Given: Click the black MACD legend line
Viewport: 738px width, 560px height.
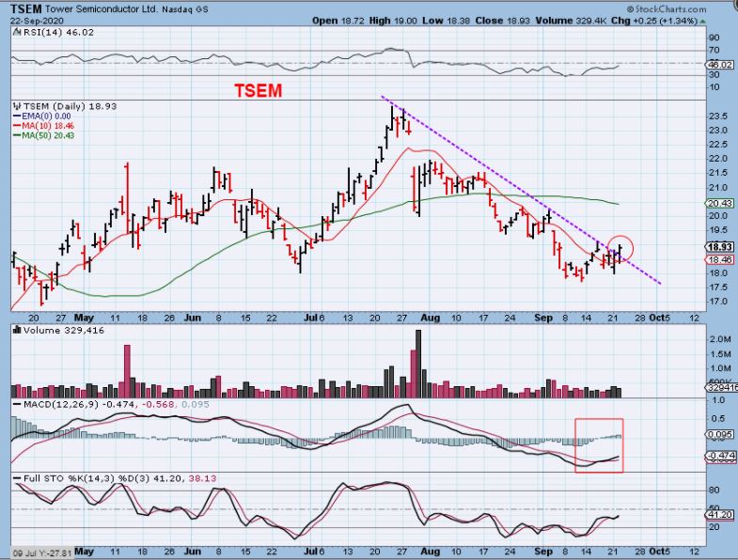Looking at the screenshot, I should tap(18, 404).
